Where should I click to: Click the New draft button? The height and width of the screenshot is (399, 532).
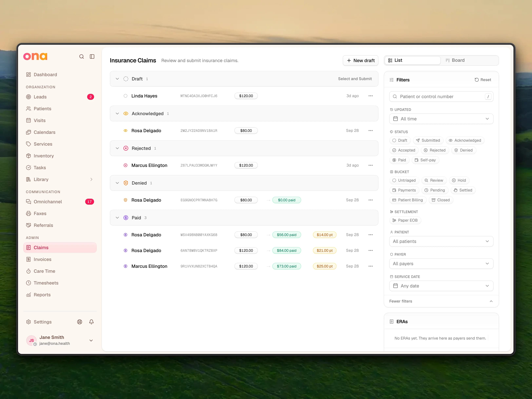point(360,61)
